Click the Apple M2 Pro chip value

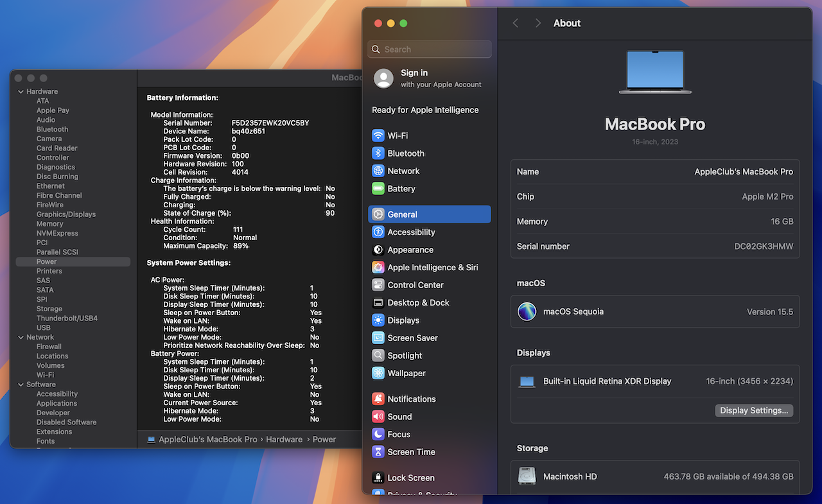coord(767,197)
